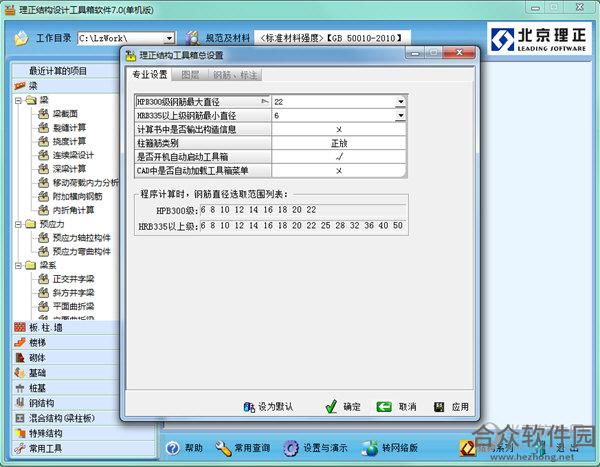Click the 钢结构 category icon
The image size is (600, 467).
(x=20, y=403)
